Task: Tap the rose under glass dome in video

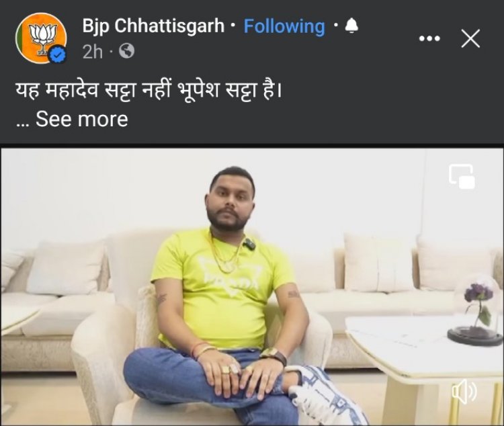Action: pos(476,310)
